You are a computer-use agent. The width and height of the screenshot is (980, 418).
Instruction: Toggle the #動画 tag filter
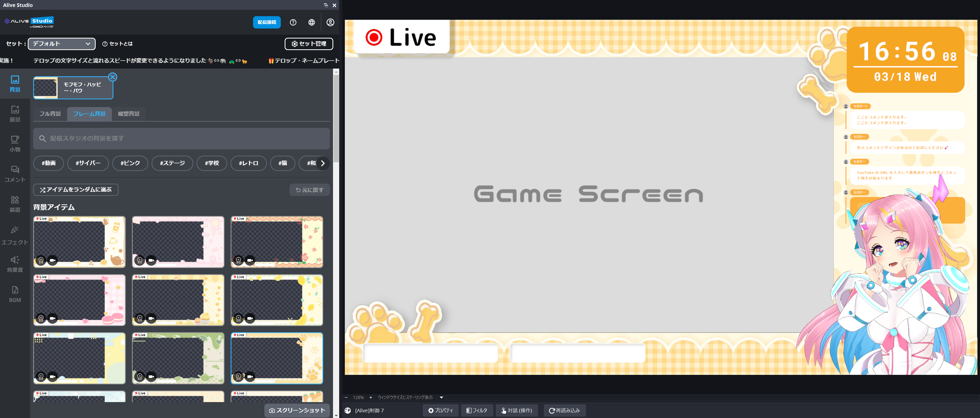tap(48, 163)
